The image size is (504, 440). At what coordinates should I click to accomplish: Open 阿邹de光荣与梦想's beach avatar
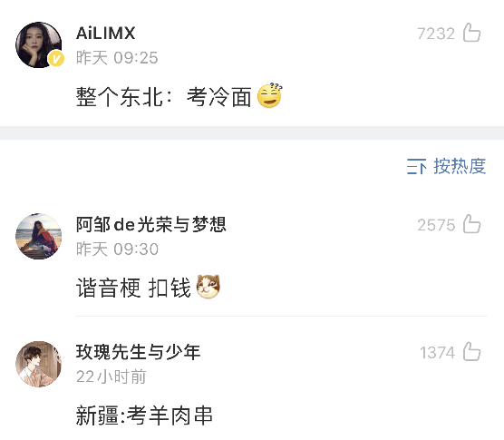pyautogui.click(x=39, y=236)
